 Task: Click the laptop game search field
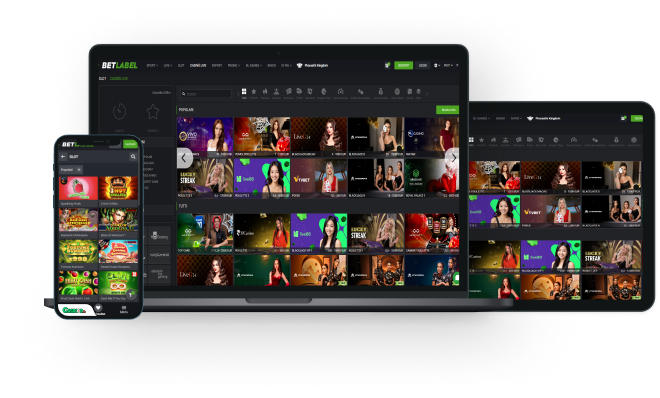point(206,94)
